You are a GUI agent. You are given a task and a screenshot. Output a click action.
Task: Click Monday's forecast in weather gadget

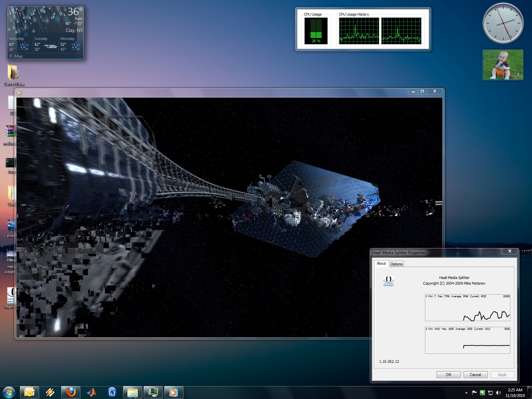coord(71,44)
